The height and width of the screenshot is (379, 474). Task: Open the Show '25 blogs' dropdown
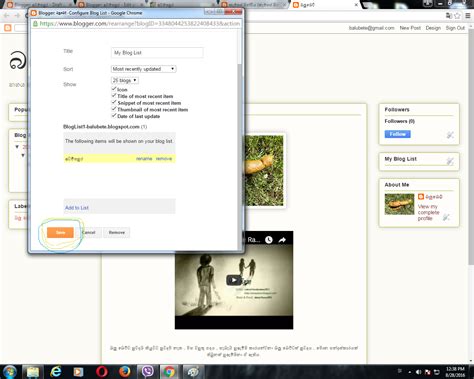tap(125, 80)
